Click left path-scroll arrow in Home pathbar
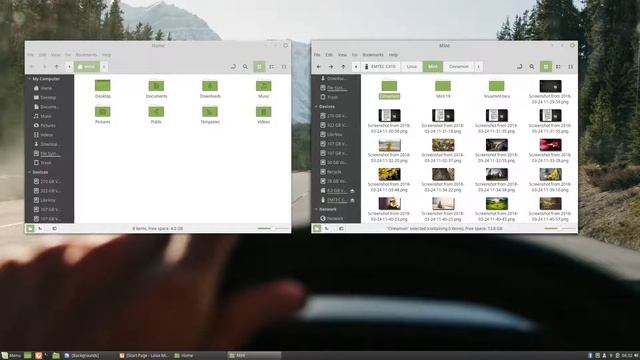640x360 pixels. [x=69, y=67]
